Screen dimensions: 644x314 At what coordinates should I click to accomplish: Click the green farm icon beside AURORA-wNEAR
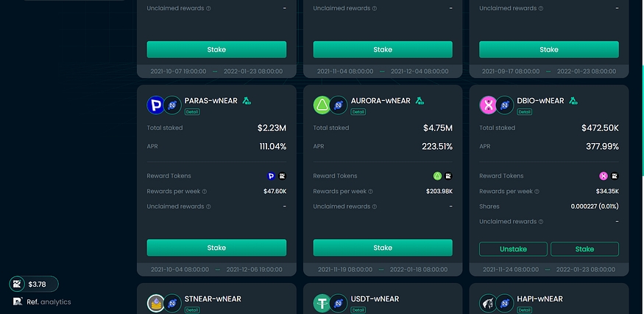[420, 101]
